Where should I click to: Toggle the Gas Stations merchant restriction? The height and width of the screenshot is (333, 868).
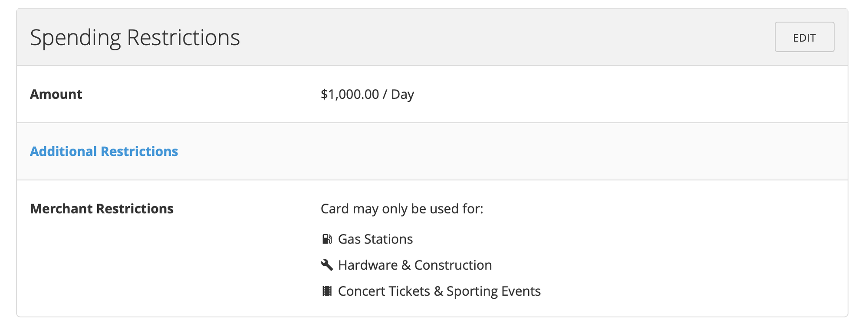[x=375, y=238]
